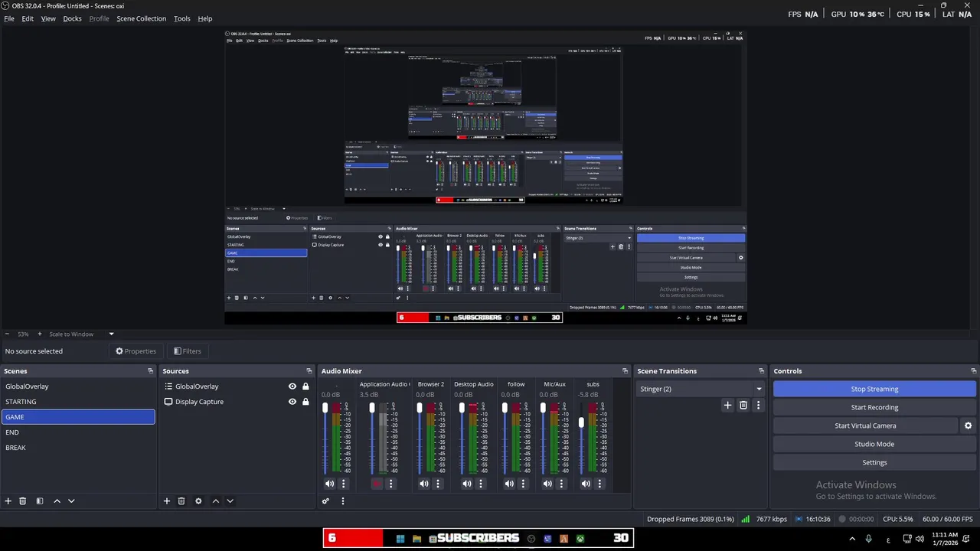The width and height of the screenshot is (980, 551).
Task: Float the Sources dock panel
Action: tap(309, 371)
